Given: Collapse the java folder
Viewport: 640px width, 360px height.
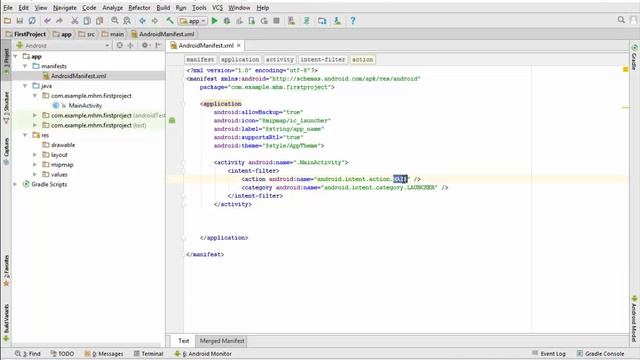Looking at the screenshot, I should click(x=25, y=86).
